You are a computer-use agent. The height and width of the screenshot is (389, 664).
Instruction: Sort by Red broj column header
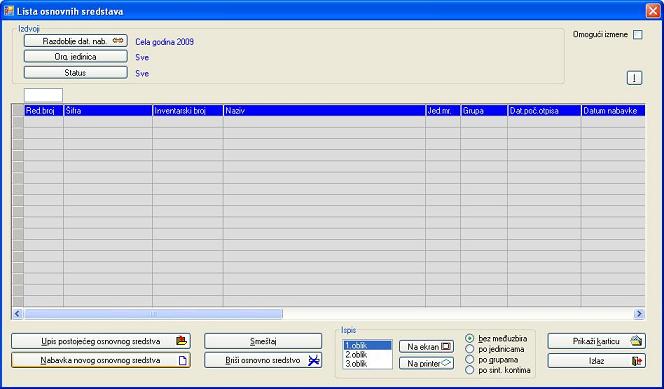(44, 110)
